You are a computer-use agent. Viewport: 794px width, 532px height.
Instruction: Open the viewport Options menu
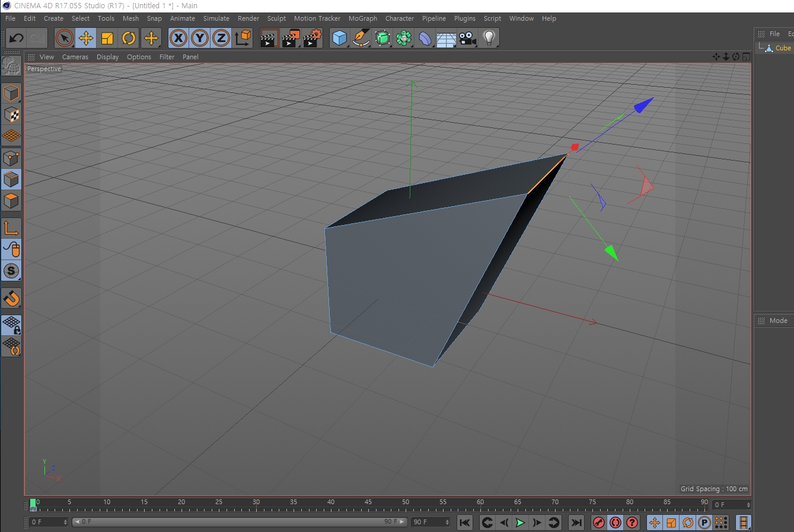click(x=139, y=57)
